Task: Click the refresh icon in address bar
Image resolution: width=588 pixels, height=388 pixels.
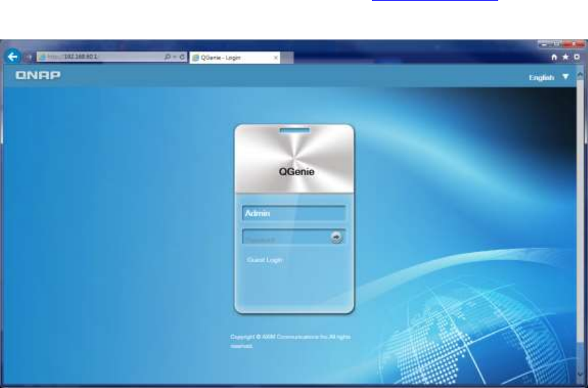Action: [x=182, y=56]
